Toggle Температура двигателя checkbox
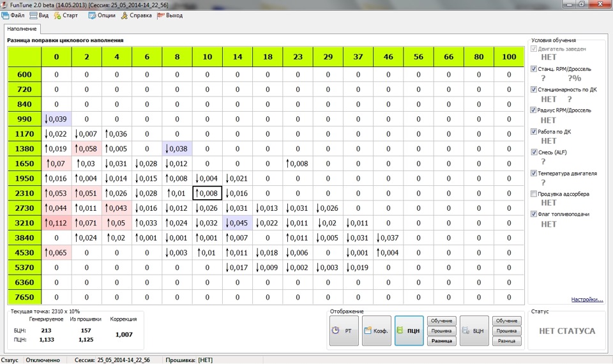The image size is (613, 364). point(534,173)
